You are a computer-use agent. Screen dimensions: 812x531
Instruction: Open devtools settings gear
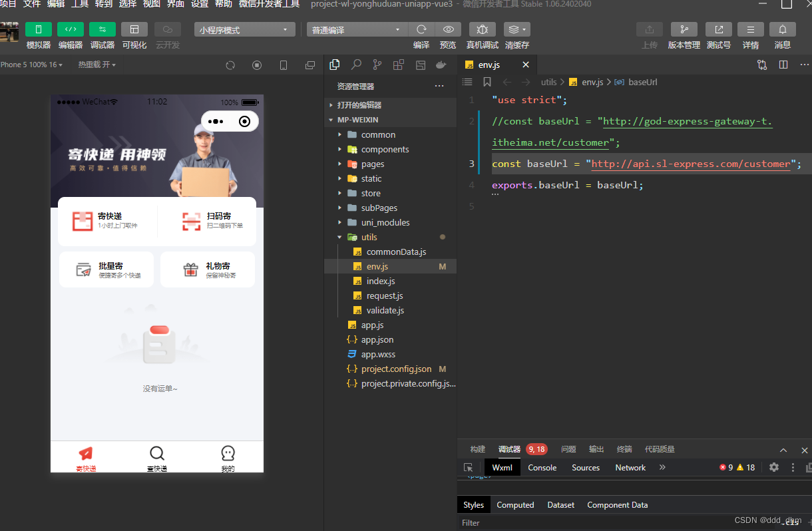pyautogui.click(x=774, y=468)
